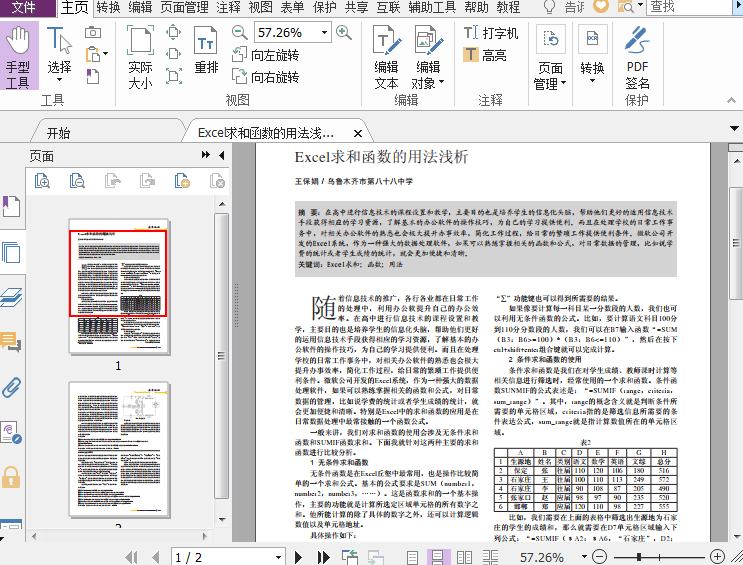Open the Security lock sidebar panel
The image size is (743, 565).
click(x=11, y=477)
